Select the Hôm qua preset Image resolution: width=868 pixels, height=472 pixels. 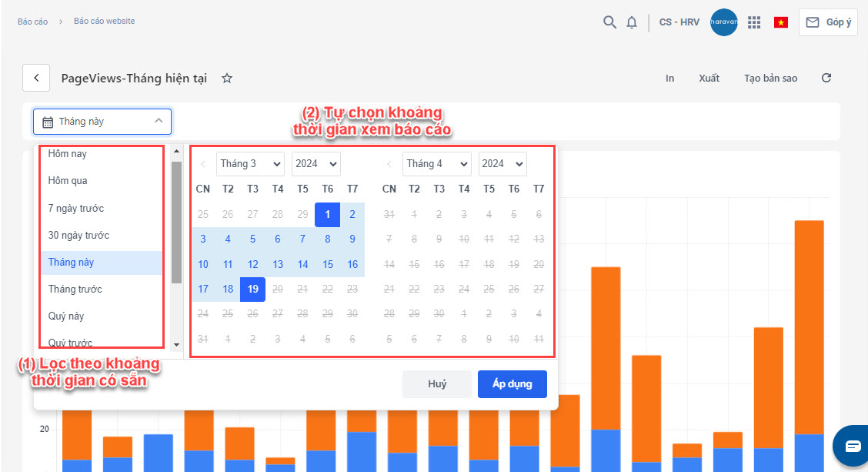pos(68,181)
